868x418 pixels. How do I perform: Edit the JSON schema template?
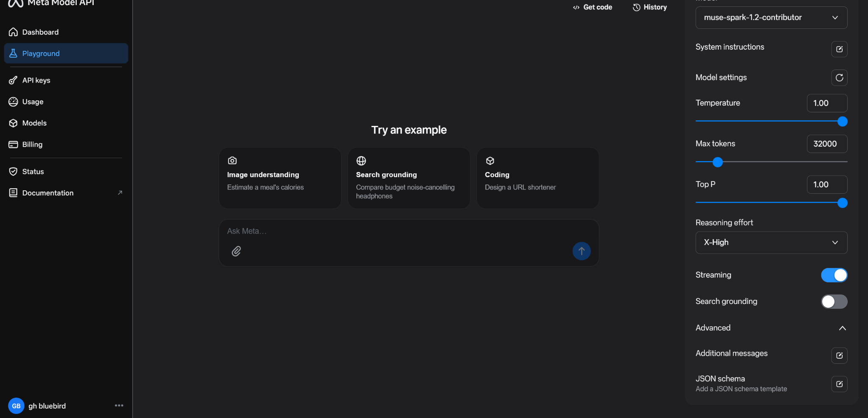[839, 384]
